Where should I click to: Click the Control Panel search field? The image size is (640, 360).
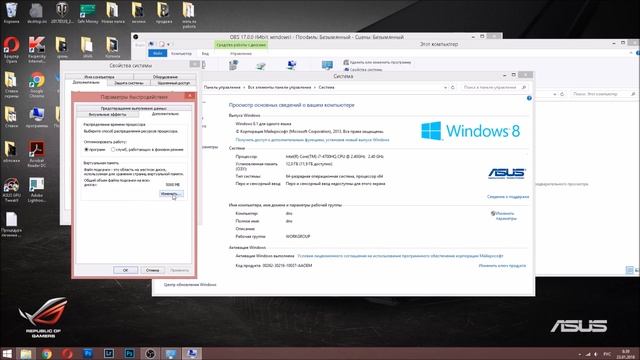pos(494,87)
